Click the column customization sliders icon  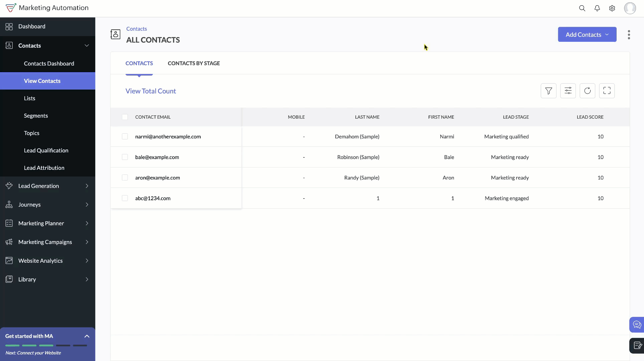568,91
